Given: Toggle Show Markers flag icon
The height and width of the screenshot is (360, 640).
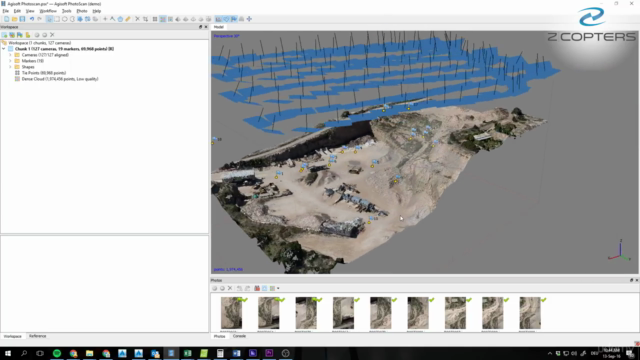Looking at the screenshot, I should (x=234, y=19).
